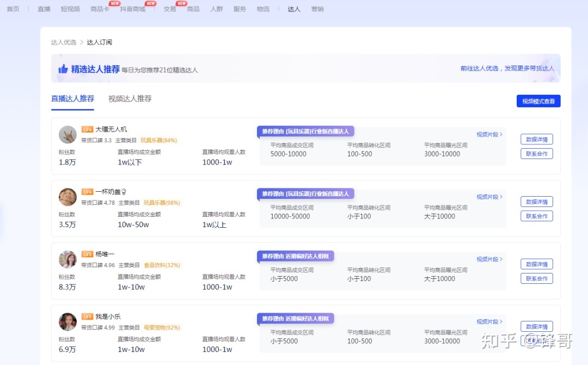The image size is (588, 365).
Task: Click 联系合作 for 一杯奶盖
Action: click(x=536, y=216)
